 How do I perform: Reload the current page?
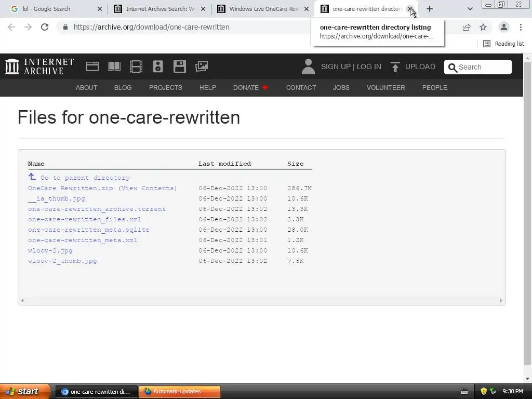tap(45, 27)
